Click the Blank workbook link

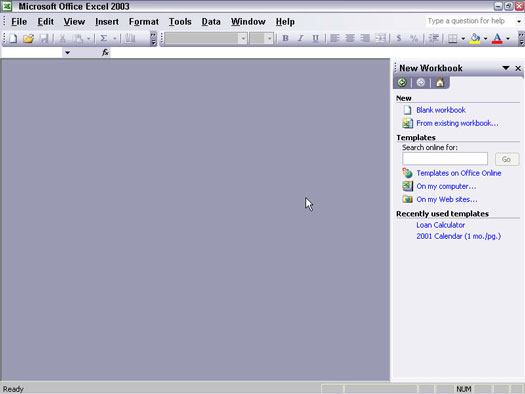[x=441, y=110]
